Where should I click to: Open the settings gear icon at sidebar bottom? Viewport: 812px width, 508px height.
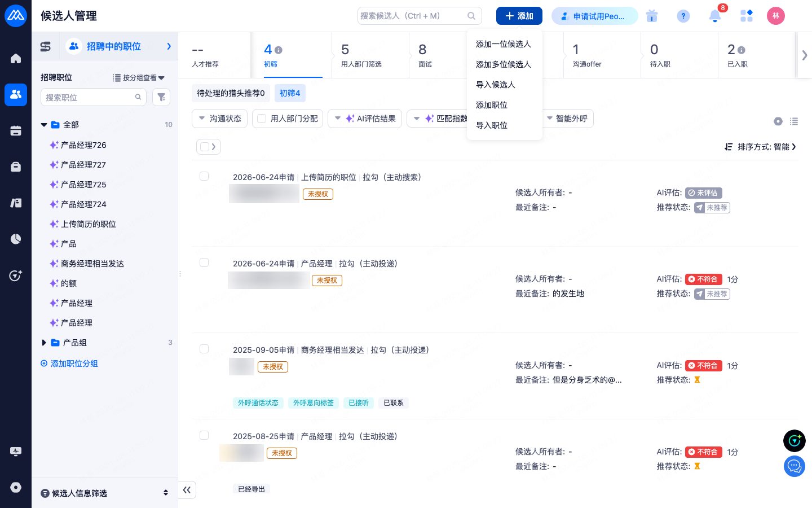16,487
